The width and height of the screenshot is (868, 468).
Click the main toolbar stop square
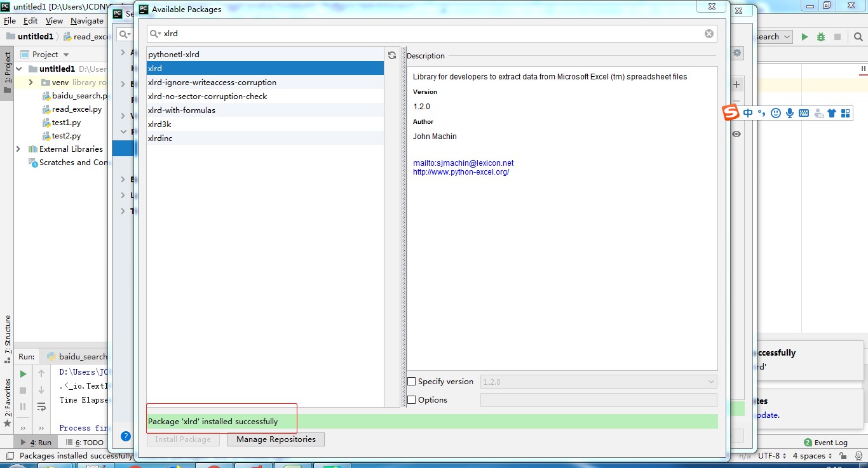click(837, 37)
